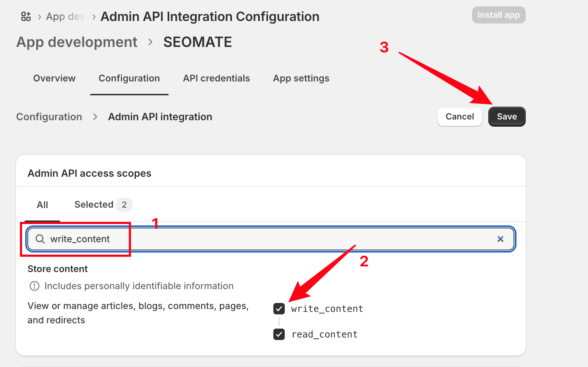
Task: Click the info icon beside personally identifiable information
Action: [34, 286]
